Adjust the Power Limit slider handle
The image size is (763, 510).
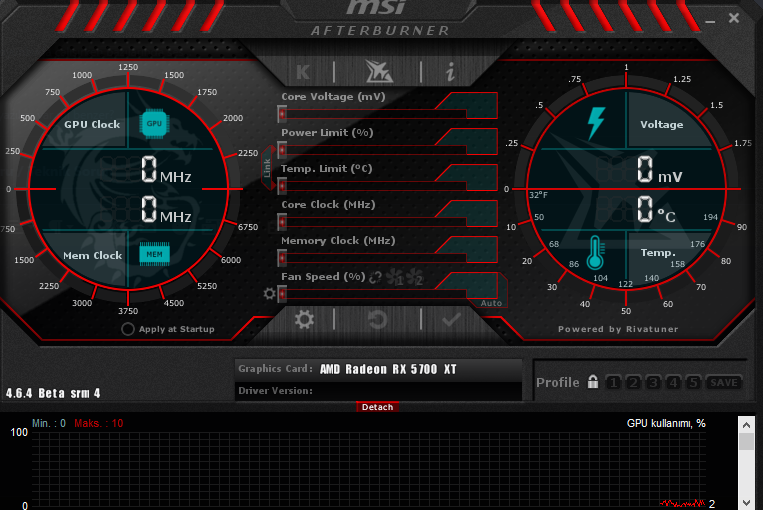(282, 150)
